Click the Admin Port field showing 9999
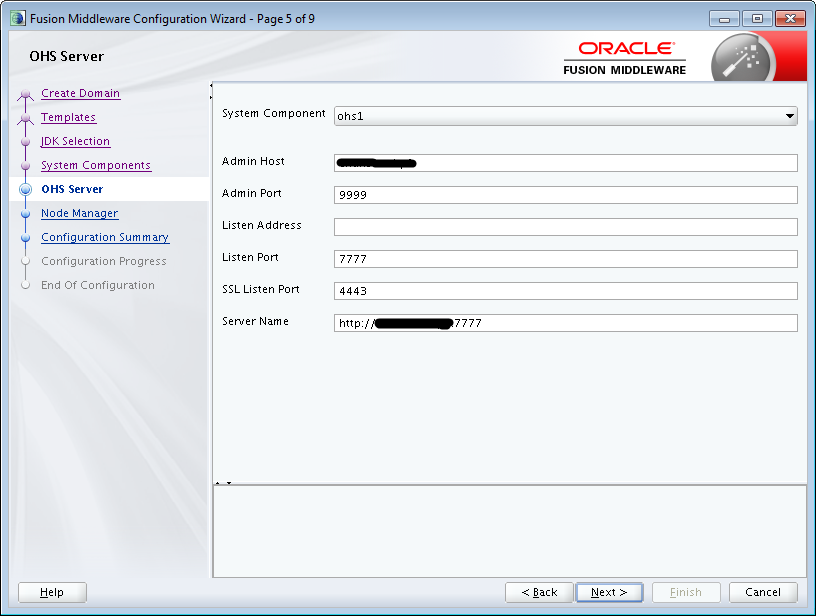Screen dimensions: 816x616 (x=566, y=195)
